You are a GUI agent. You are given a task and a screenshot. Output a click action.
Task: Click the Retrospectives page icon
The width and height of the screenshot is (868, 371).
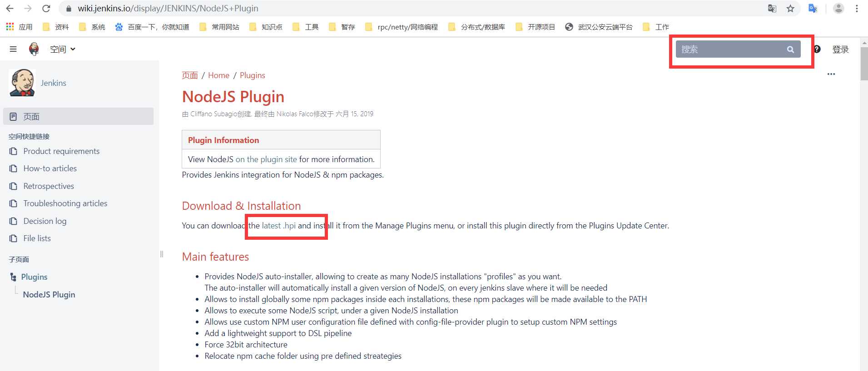13,186
